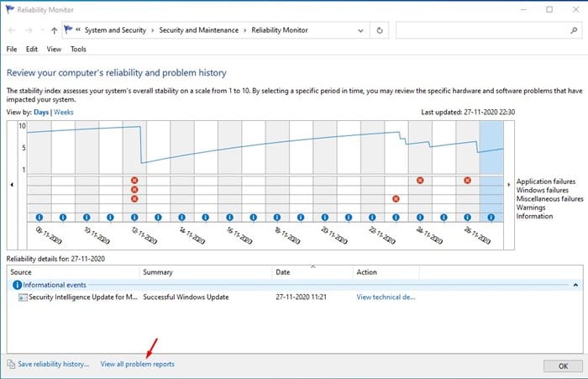Click the Security Intelligence Update row icon
Viewport: 588px width, 379px height.
point(23,297)
